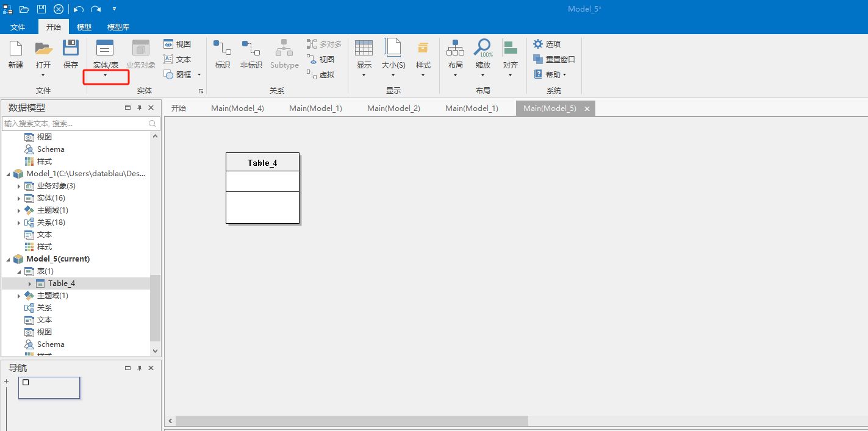Expand the 实体(16) tree node
This screenshot has width=868, height=431.
click(18, 198)
